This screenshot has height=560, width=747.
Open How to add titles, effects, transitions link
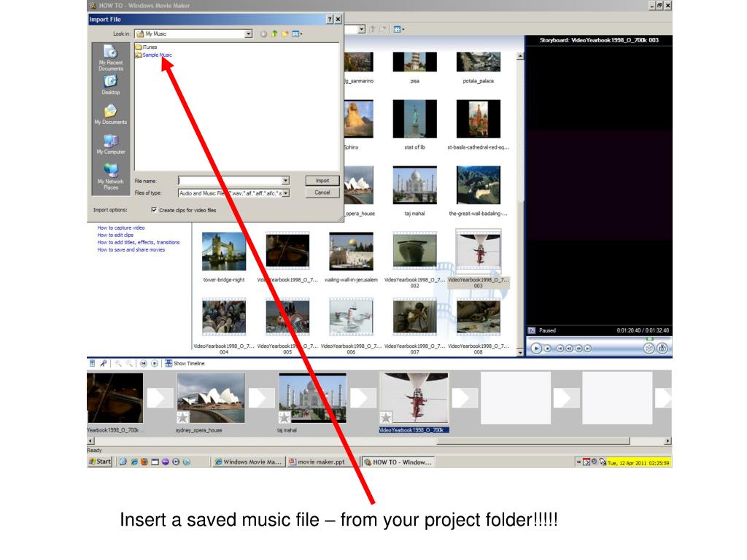point(138,242)
